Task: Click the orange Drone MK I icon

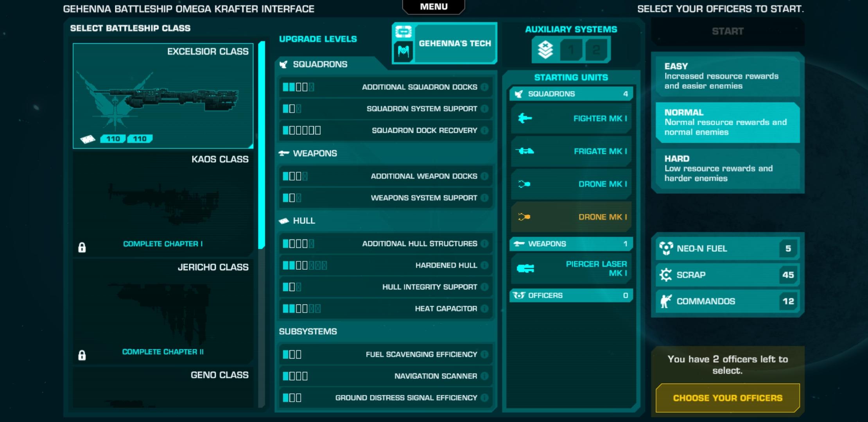Action: pos(524,217)
